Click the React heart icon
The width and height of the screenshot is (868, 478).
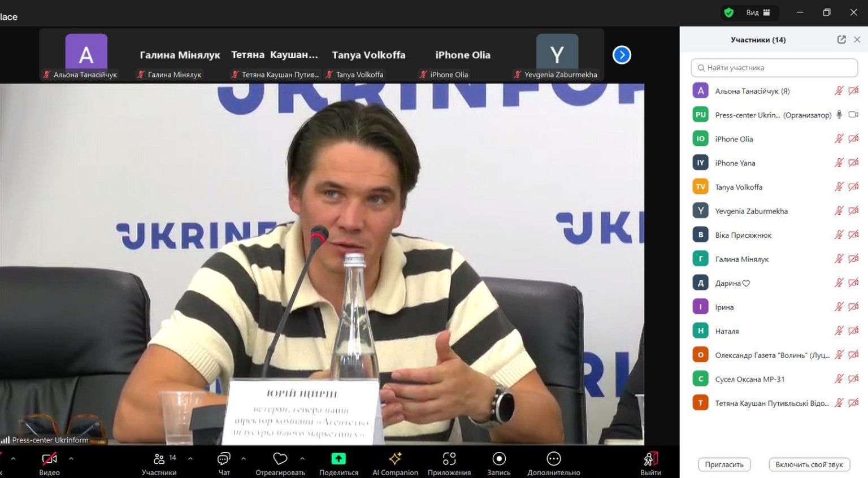[280, 459]
